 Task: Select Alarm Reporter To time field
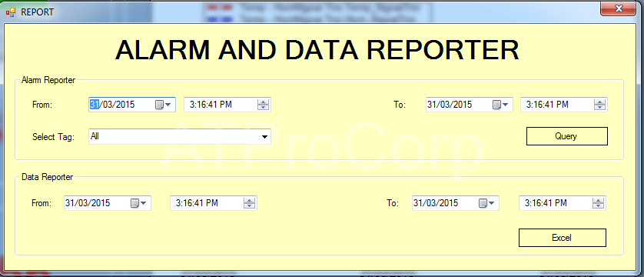[564, 105]
